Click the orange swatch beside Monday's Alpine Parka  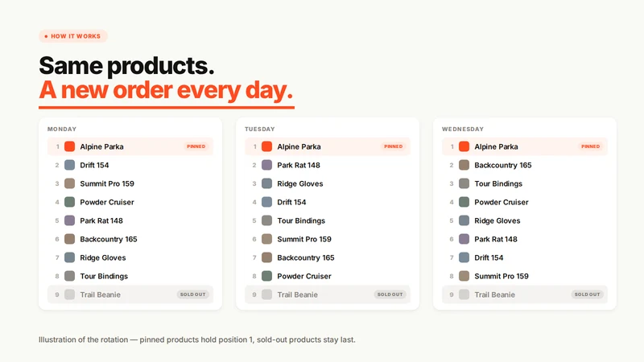pyautogui.click(x=70, y=146)
